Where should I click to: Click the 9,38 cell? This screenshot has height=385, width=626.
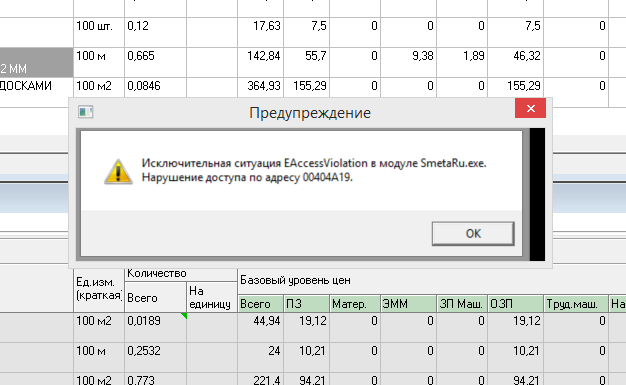(408, 62)
